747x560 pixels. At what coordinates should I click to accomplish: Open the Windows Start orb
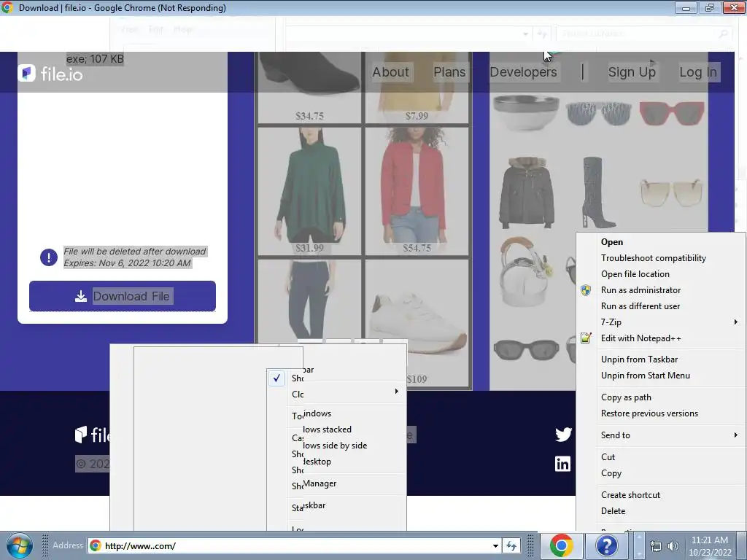[x=20, y=545]
